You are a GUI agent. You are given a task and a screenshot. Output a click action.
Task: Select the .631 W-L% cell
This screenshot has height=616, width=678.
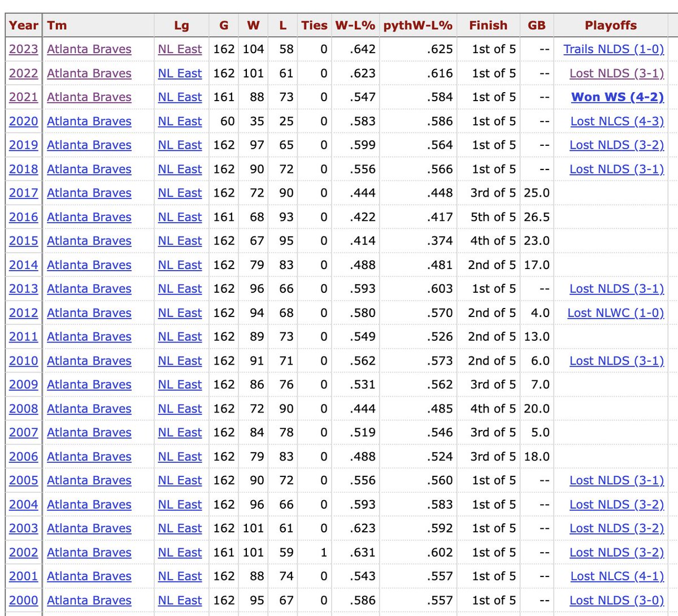[x=362, y=553]
